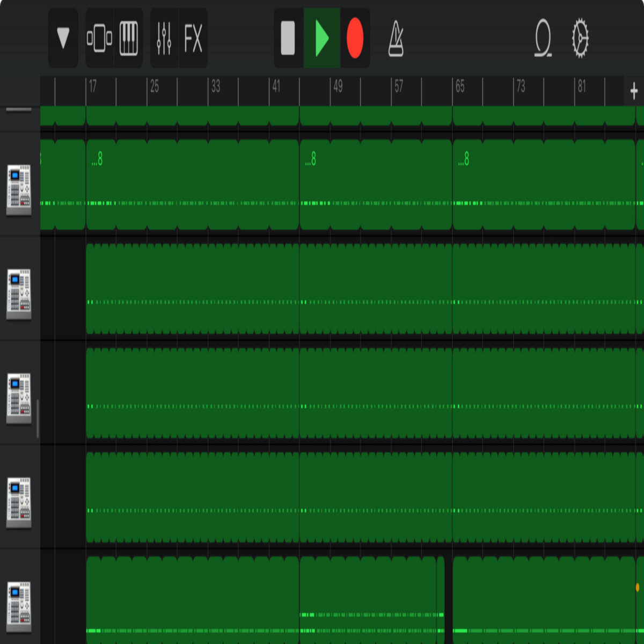This screenshot has height=644, width=644.
Task: Open the Settings gear icon
Action: pyautogui.click(x=580, y=38)
